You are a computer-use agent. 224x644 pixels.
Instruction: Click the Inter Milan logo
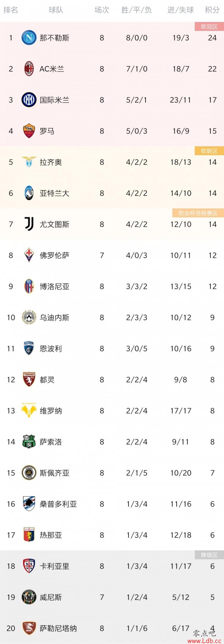(x=29, y=100)
